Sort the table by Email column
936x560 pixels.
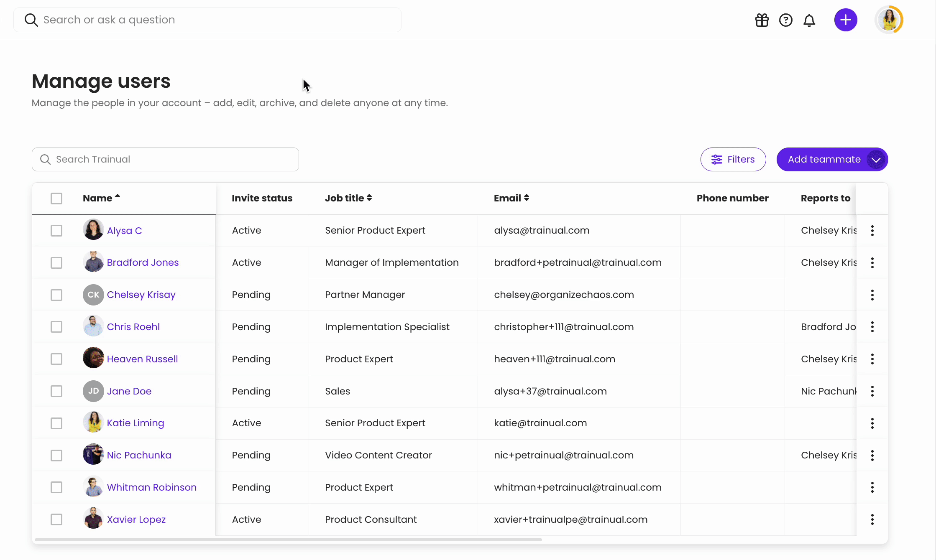511,198
